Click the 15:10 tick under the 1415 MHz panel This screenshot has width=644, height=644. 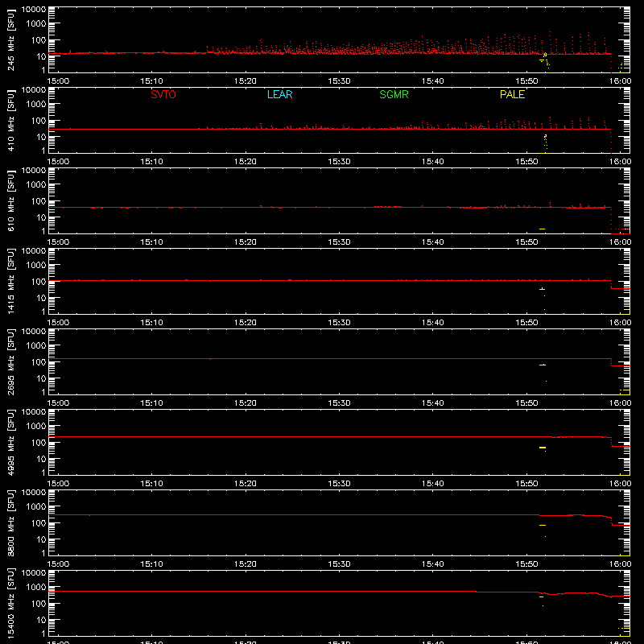(x=151, y=323)
